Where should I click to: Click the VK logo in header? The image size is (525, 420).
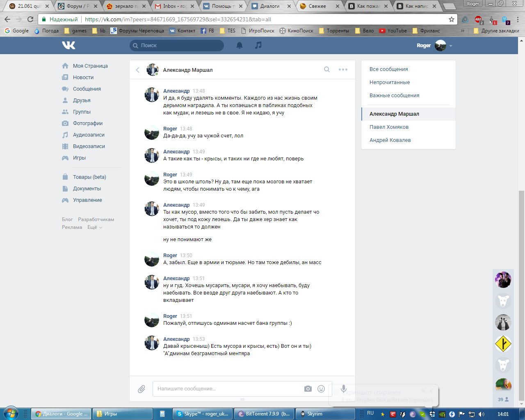[x=68, y=45]
